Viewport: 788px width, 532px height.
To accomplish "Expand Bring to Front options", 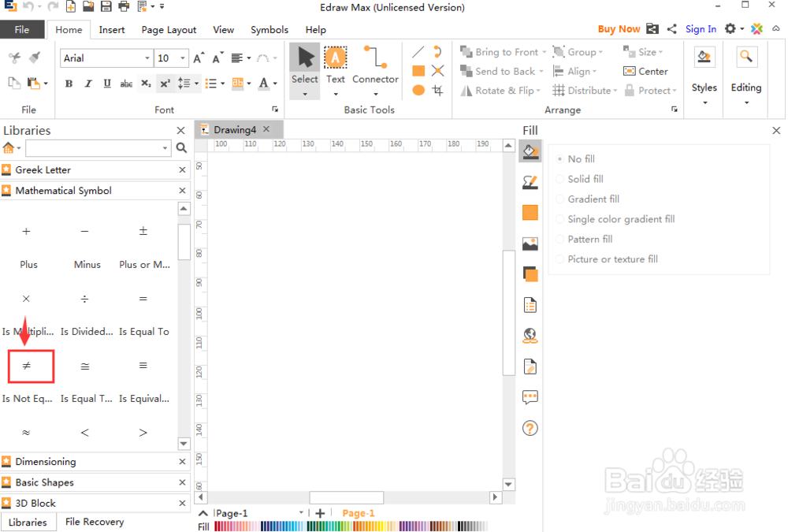I will coord(544,52).
